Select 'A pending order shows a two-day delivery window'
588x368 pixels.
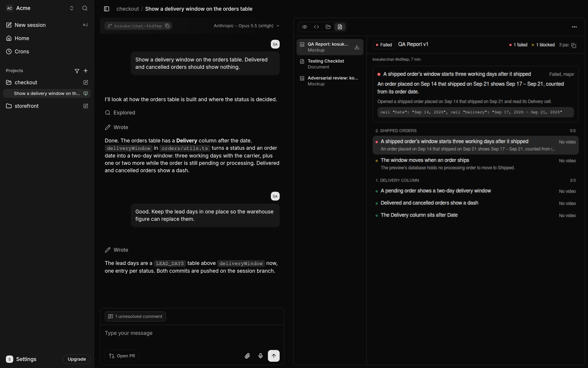(476, 191)
